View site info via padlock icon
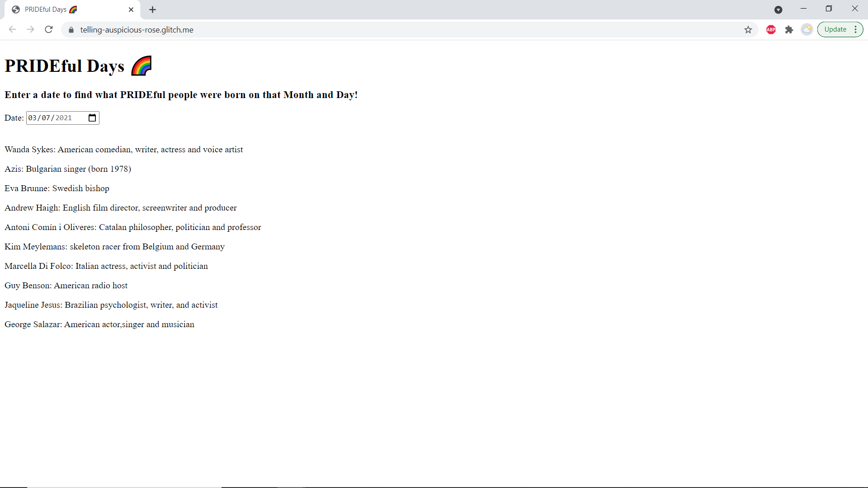This screenshot has width=868, height=488. tap(71, 30)
